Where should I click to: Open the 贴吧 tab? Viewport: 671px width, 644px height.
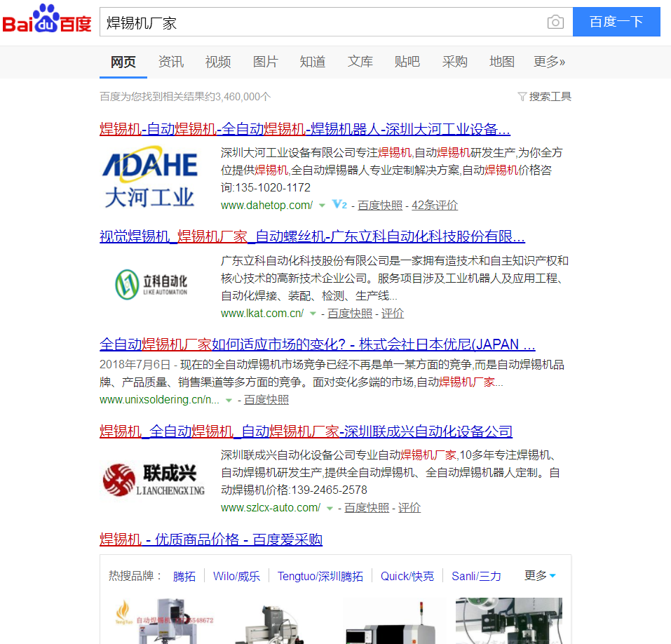tap(407, 62)
